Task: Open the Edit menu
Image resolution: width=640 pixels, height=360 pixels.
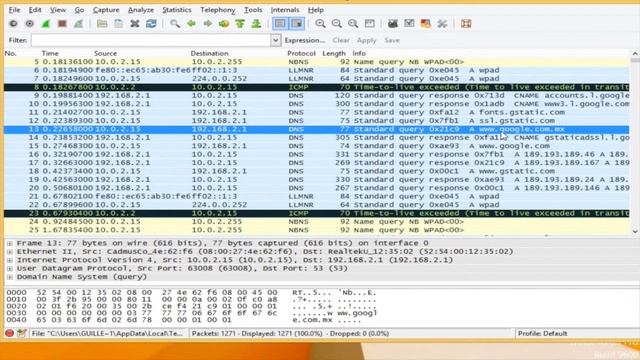Action: tap(35, 10)
